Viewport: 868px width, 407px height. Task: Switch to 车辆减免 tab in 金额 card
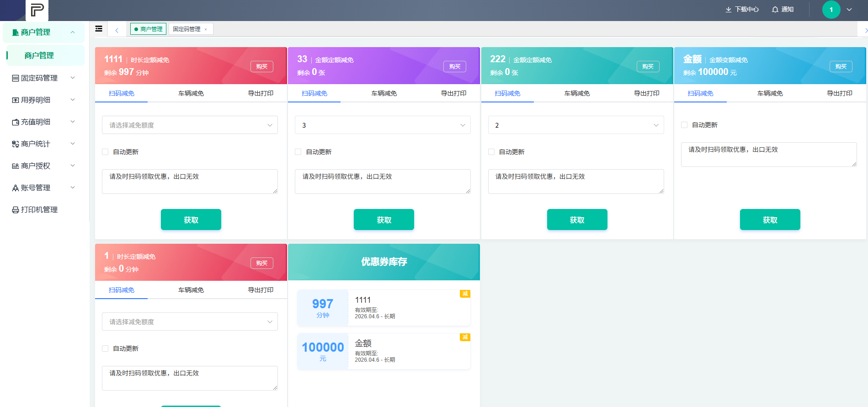(x=770, y=93)
